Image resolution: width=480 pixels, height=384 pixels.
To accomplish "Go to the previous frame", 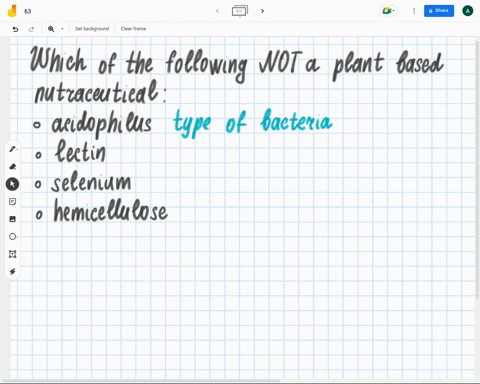I will coord(217,11).
